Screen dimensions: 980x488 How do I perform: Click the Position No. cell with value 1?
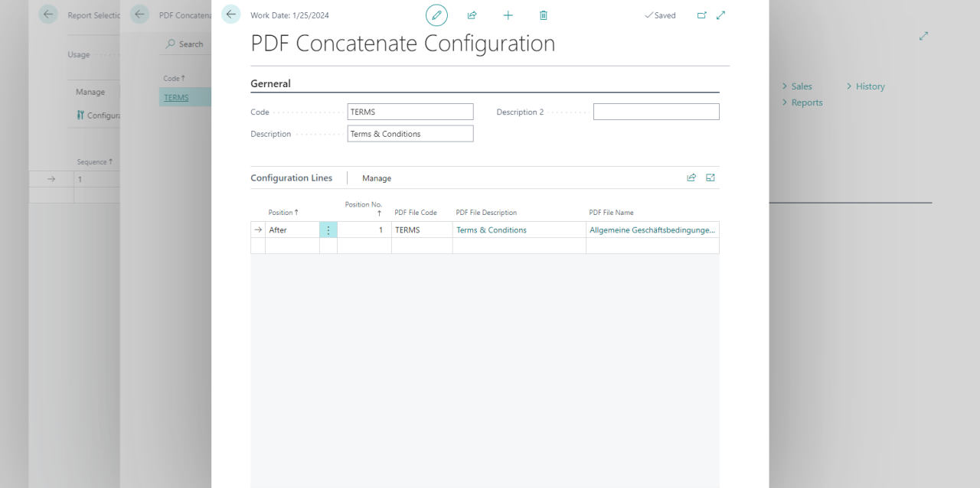(364, 229)
